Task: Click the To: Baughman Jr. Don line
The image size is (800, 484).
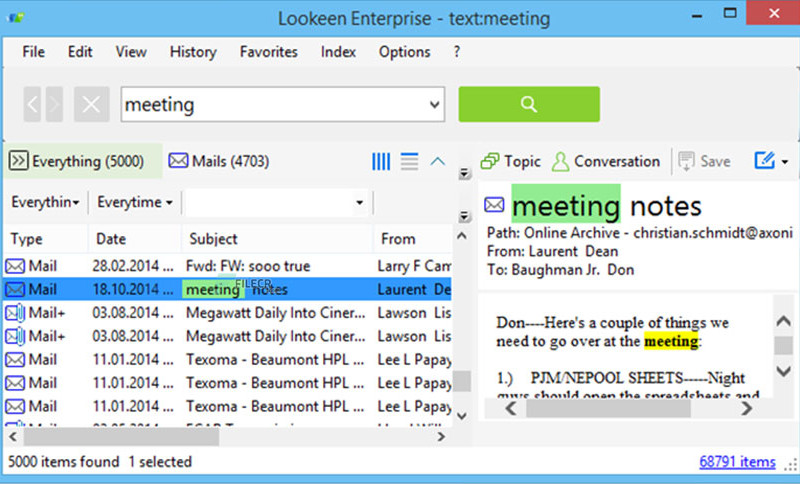Action: (x=560, y=270)
